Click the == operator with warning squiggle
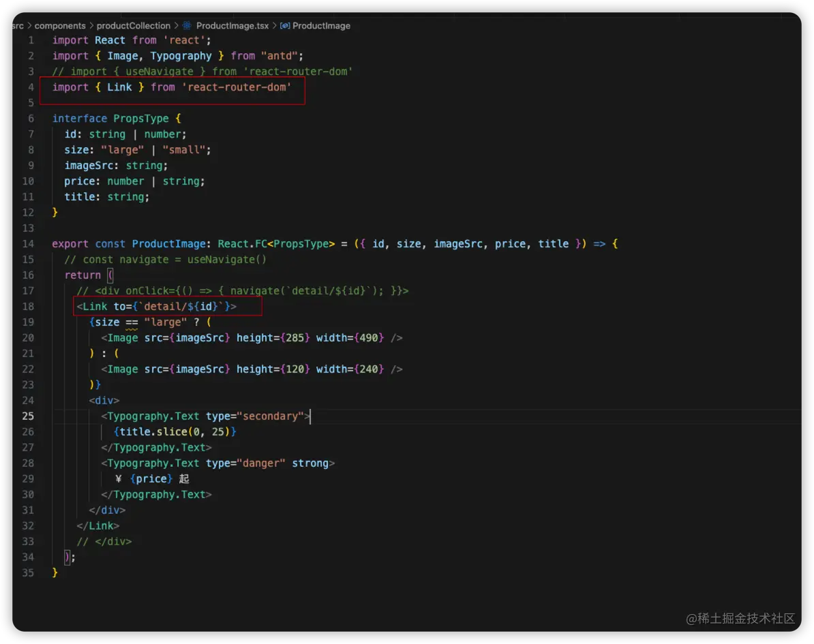 point(132,322)
